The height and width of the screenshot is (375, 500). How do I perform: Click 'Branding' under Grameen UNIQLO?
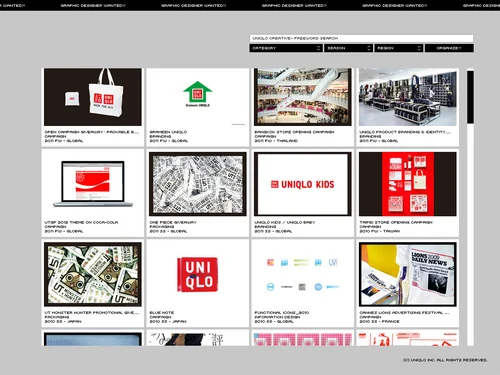click(x=160, y=136)
